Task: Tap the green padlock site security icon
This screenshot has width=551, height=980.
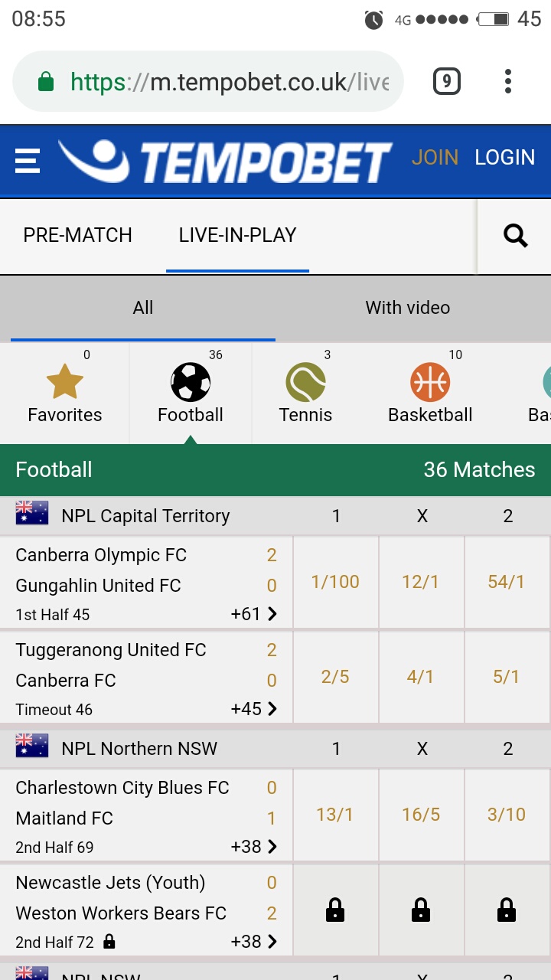Action: pyautogui.click(x=46, y=81)
